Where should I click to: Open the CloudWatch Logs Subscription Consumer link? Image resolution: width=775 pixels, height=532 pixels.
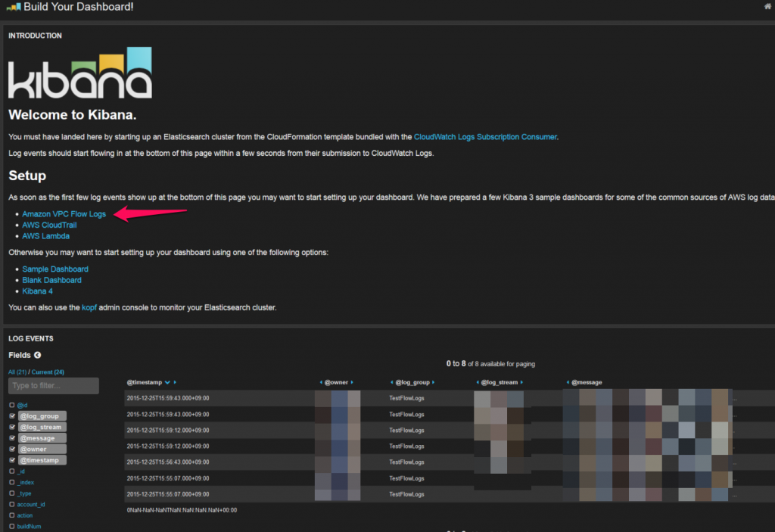[485, 137]
